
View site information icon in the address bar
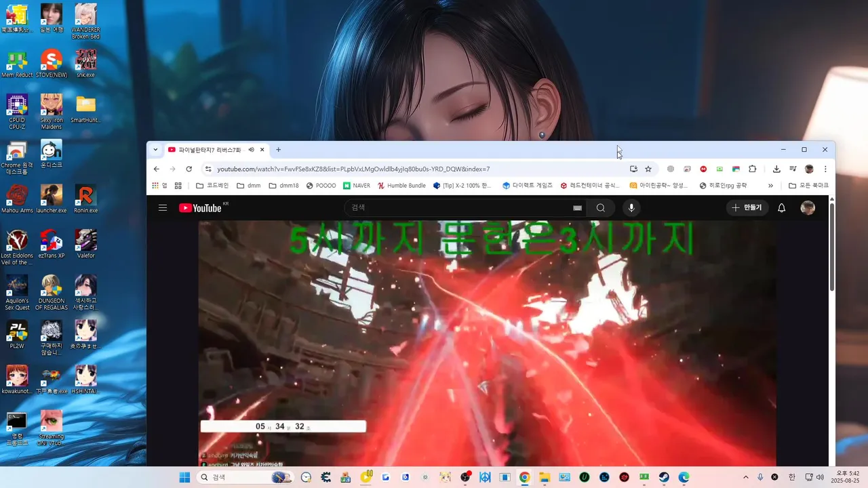pos(208,169)
